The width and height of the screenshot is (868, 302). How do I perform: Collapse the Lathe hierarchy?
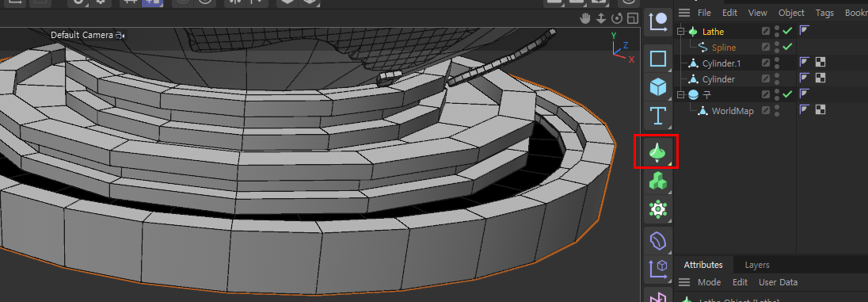681,32
